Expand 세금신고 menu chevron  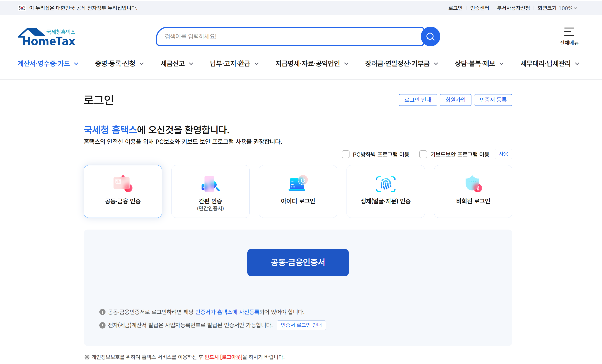coord(191,64)
